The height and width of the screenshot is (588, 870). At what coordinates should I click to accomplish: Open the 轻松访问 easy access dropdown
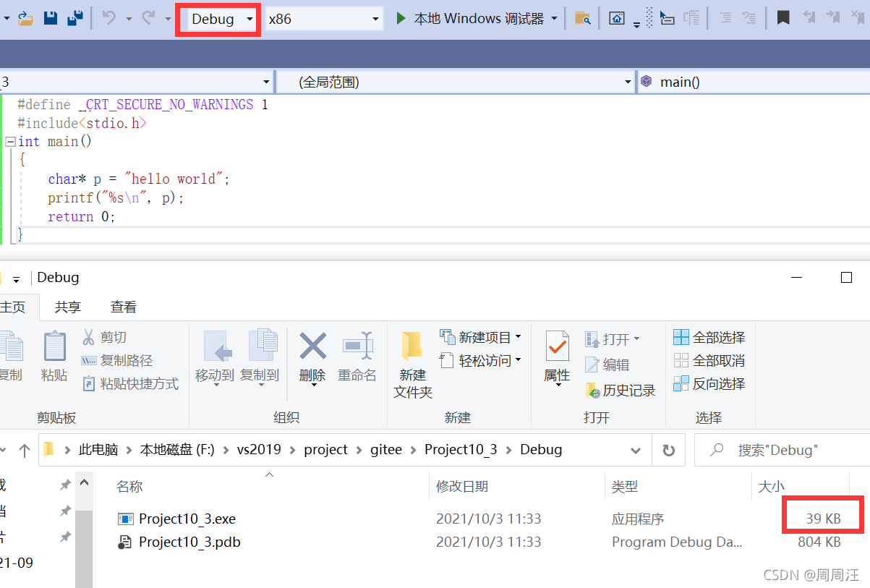[481, 360]
